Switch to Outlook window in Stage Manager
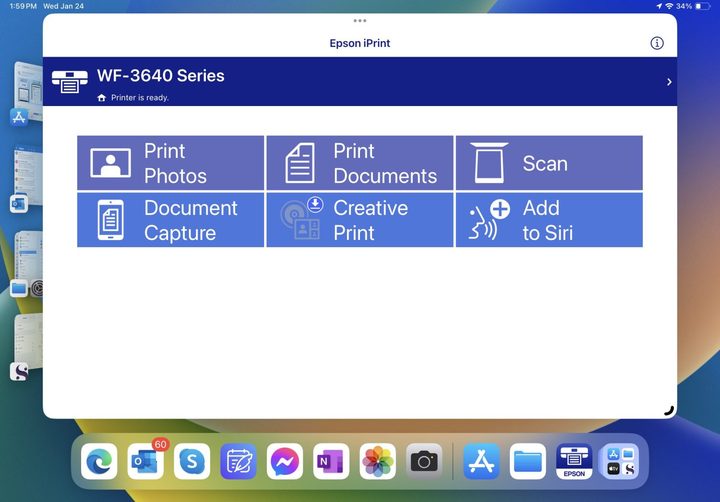Screen dimensions: 720x502 tap(26, 179)
